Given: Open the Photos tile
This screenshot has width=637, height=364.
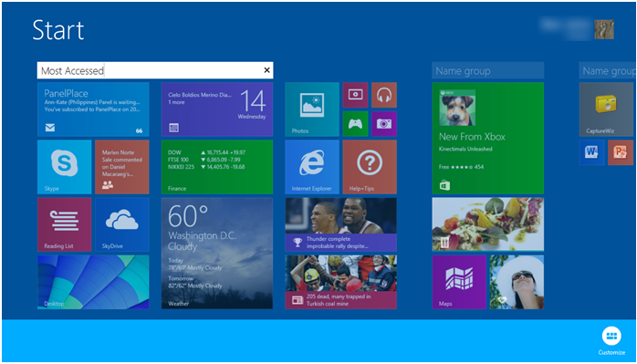Looking at the screenshot, I should click(x=312, y=109).
